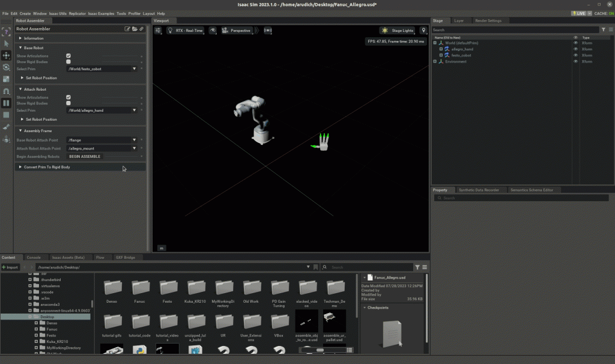
Task: Uncheck Base Robot Show Articulations checkbox
Action: coord(68,56)
